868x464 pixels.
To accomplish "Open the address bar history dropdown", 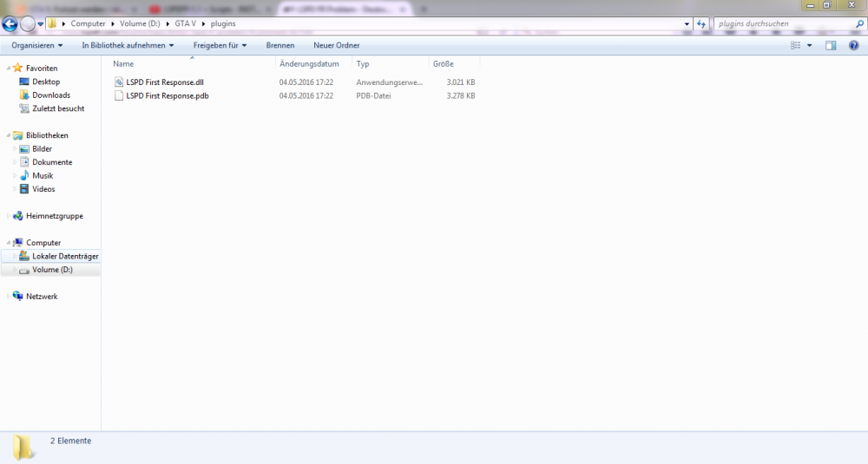I will (x=687, y=23).
